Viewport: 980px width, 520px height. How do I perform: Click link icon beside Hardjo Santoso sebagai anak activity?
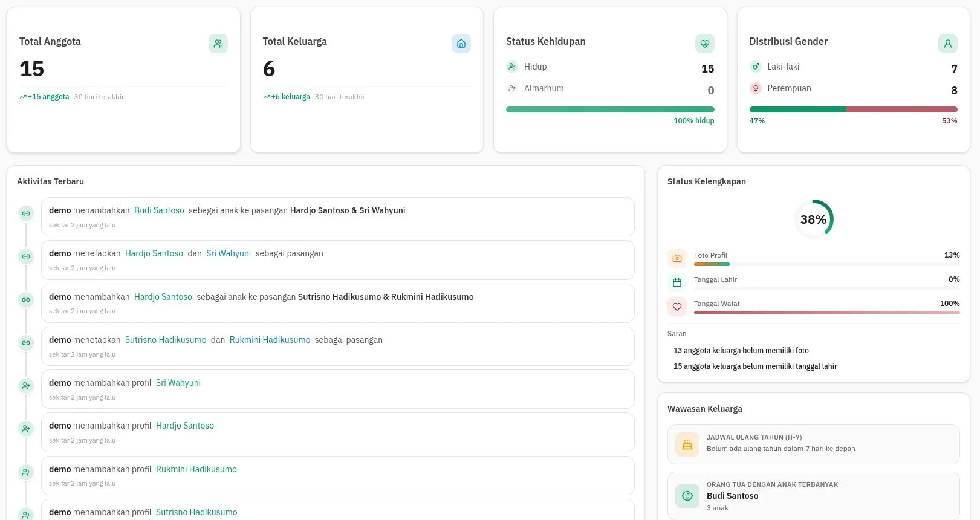(x=26, y=300)
